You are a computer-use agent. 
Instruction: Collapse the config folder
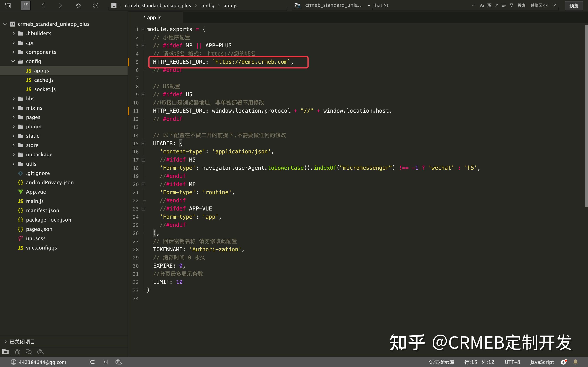(13, 61)
